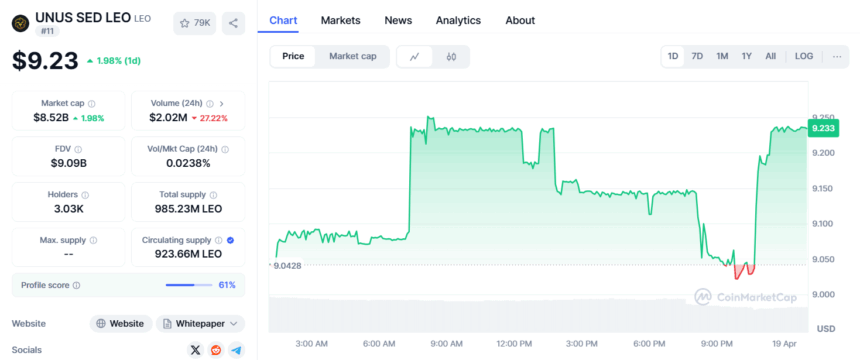Click the 9.233 current price label
Viewport: 860px width, 360px height.
823,128
